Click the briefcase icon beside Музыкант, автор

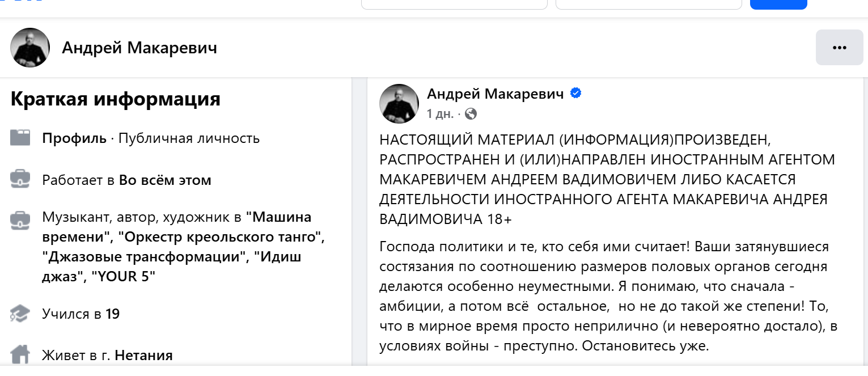[20, 221]
